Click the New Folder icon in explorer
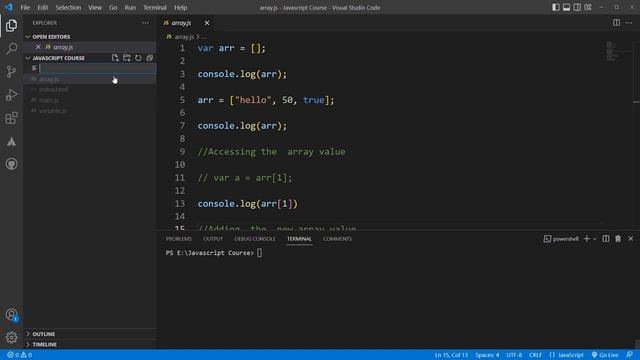The width and height of the screenshot is (640, 360). point(127,58)
